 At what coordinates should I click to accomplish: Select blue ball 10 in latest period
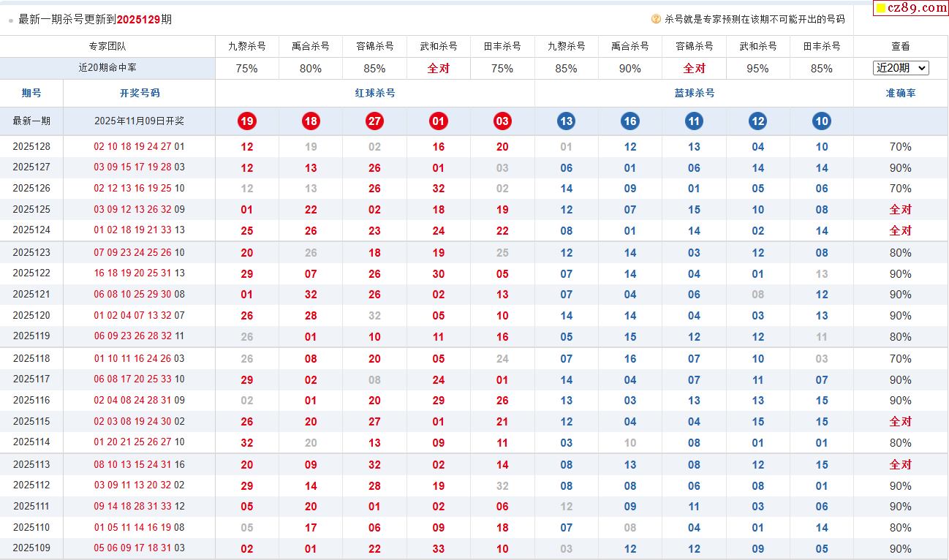coord(822,121)
